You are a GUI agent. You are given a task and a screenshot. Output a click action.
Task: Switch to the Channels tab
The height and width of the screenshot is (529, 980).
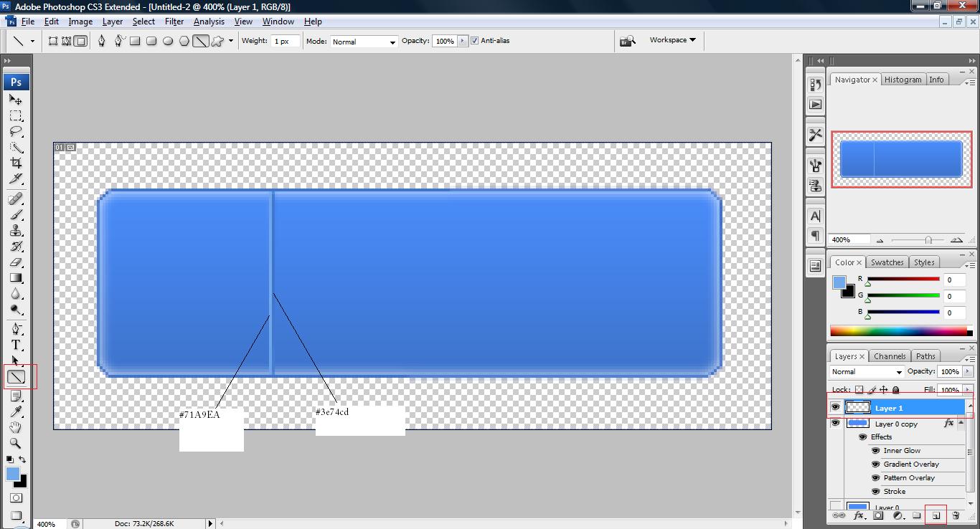coord(890,356)
